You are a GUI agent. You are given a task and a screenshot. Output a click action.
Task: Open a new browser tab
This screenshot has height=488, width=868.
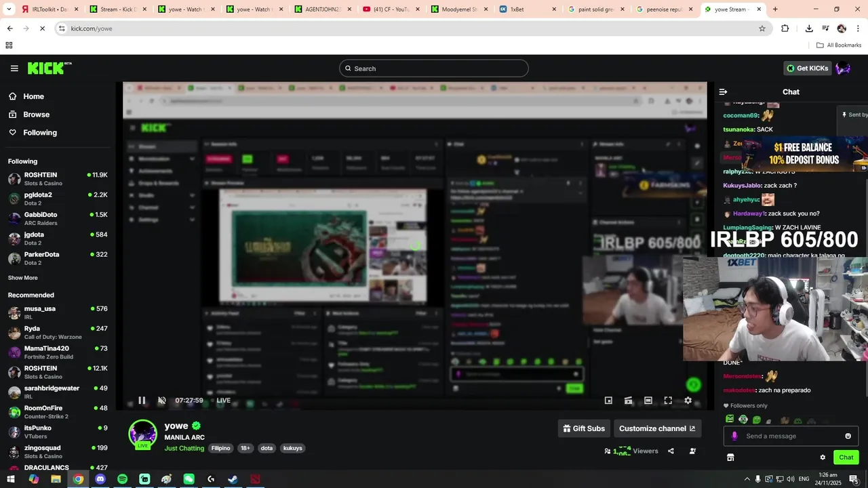[x=775, y=9]
